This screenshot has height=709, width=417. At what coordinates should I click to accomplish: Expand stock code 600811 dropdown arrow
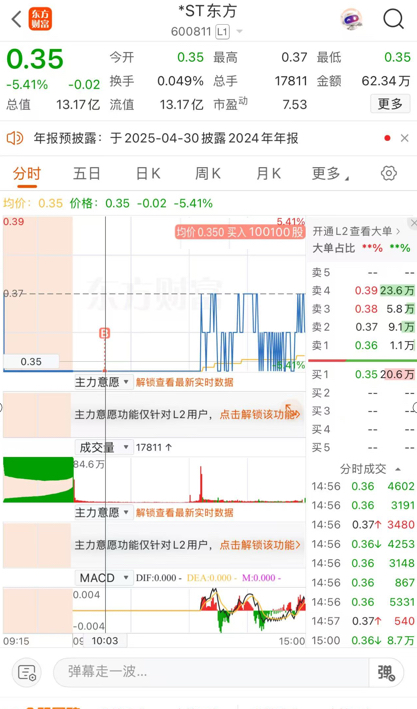pyautogui.click(x=239, y=32)
